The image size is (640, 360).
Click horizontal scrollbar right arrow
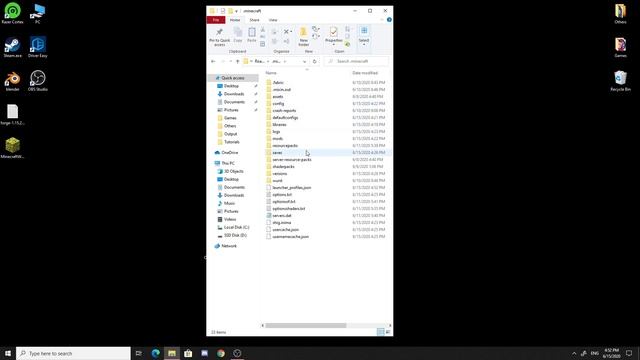tap(390, 325)
